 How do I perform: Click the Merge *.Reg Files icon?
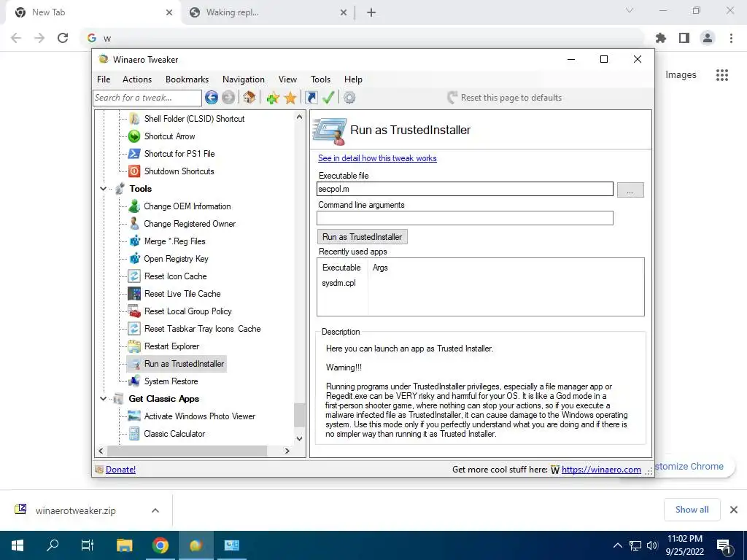coord(134,241)
